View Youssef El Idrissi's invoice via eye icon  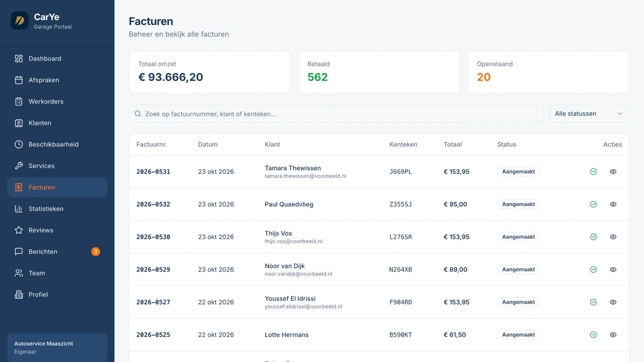coord(613,302)
